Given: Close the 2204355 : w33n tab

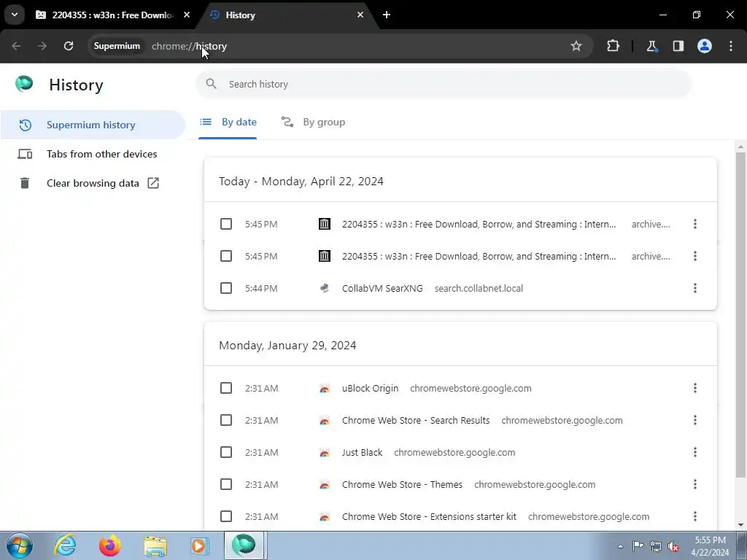Looking at the screenshot, I should [187, 15].
